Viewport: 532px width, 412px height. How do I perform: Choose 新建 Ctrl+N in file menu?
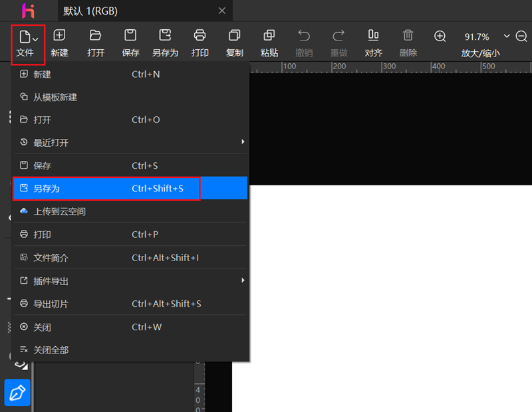[130, 74]
